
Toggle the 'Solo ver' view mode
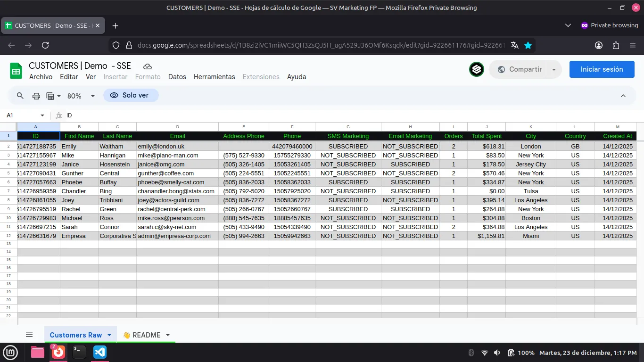131,95
